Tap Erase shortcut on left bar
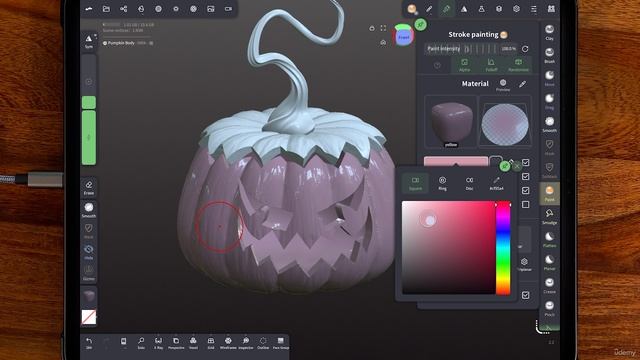The image size is (640, 360). 89,187
